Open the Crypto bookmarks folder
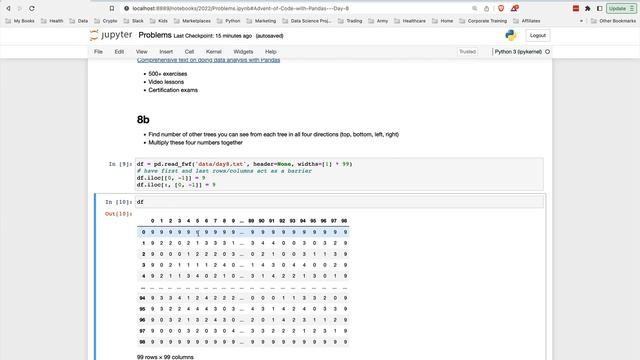This screenshot has width=640, height=360. (106, 21)
